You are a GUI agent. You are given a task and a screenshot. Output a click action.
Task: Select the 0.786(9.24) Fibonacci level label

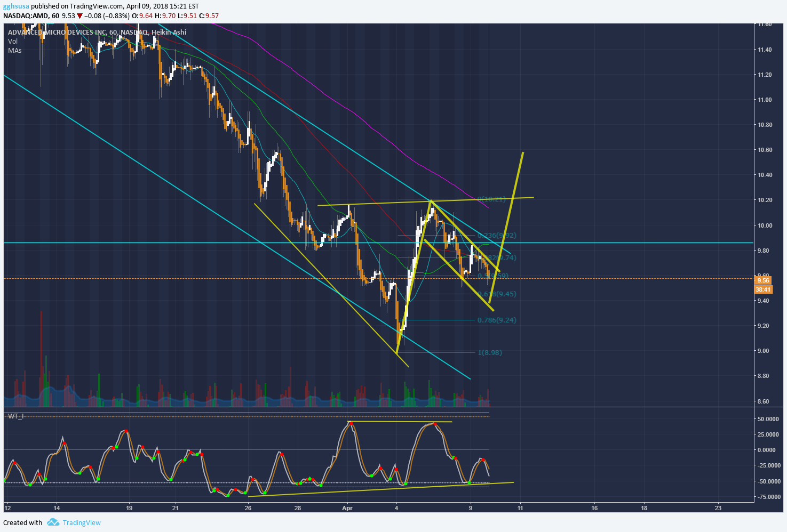[497, 320]
